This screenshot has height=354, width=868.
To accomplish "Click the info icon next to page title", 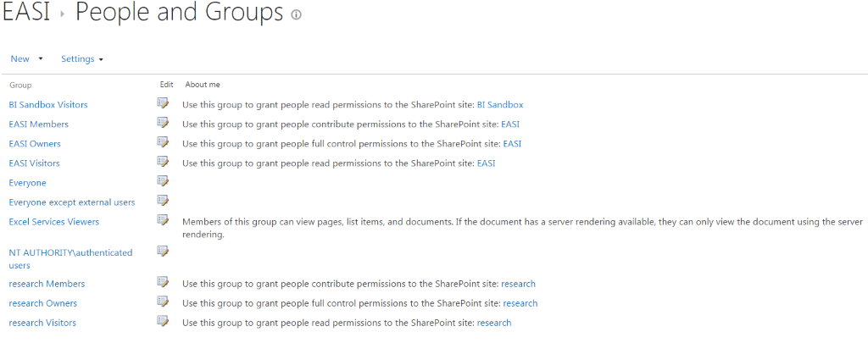I will (x=296, y=15).
